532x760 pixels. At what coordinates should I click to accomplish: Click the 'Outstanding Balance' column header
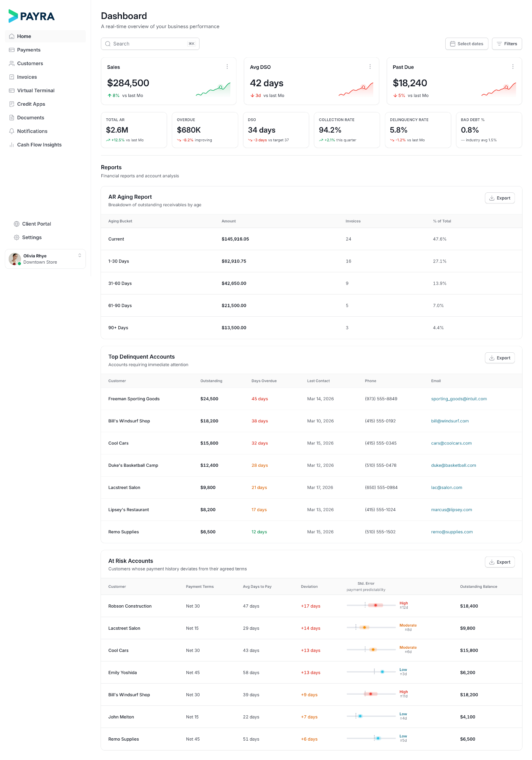point(479,587)
